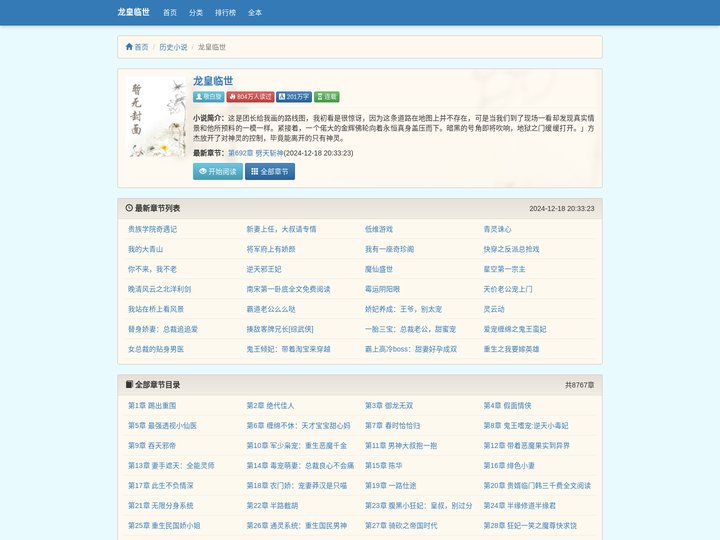720x540 pixels.
Task: Open 晚清风云之北洋利剑 link
Action: pos(159,289)
